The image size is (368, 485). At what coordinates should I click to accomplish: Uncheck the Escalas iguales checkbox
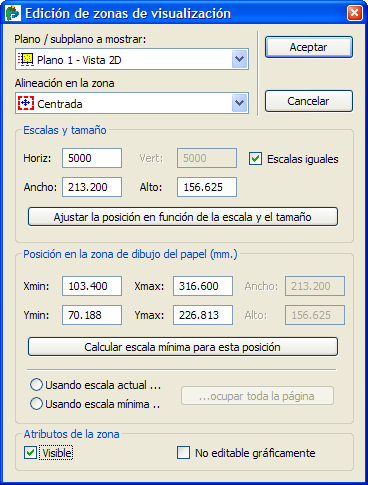click(x=255, y=159)
